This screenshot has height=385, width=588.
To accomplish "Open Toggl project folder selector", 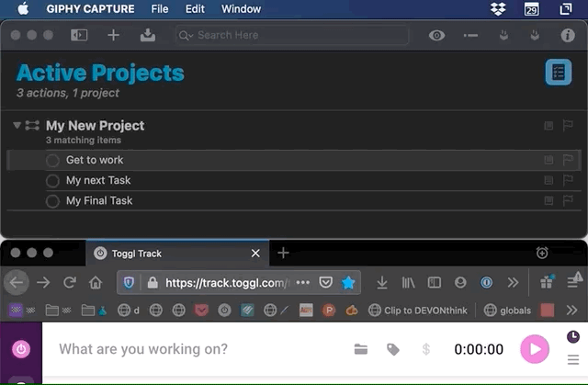I will [x=361, y=349].
